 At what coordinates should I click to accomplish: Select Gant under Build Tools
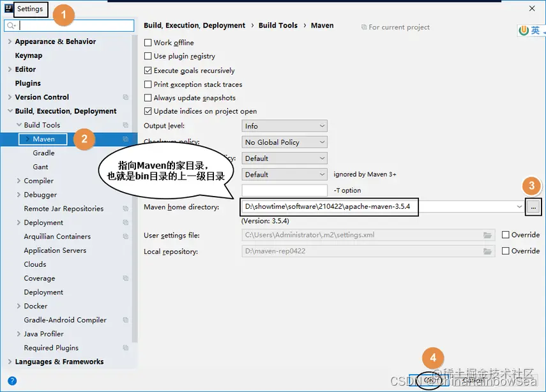point(40,167)
